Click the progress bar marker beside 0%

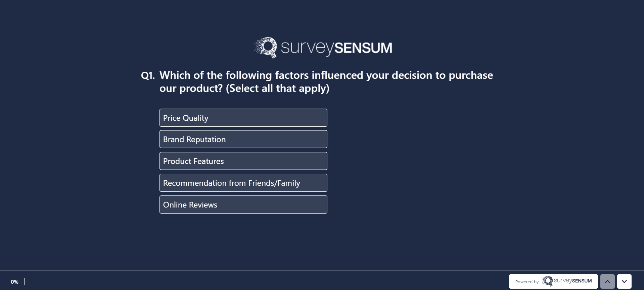pyautogui.click(x=24, y=281)
